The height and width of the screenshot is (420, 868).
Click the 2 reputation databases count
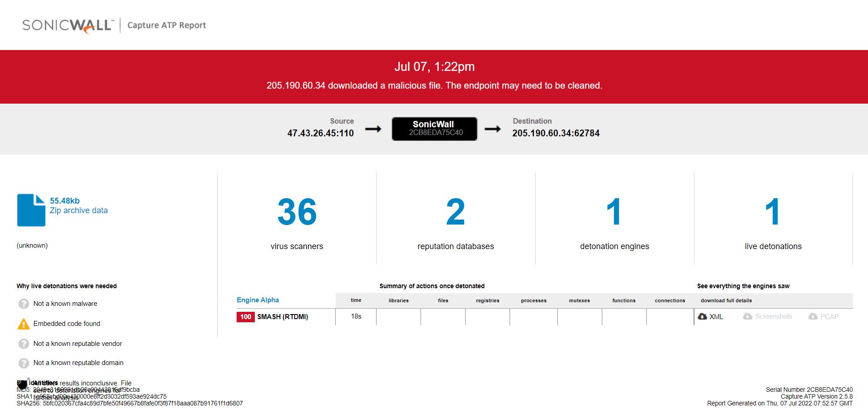pyautogui.click(x=456, y=212)
